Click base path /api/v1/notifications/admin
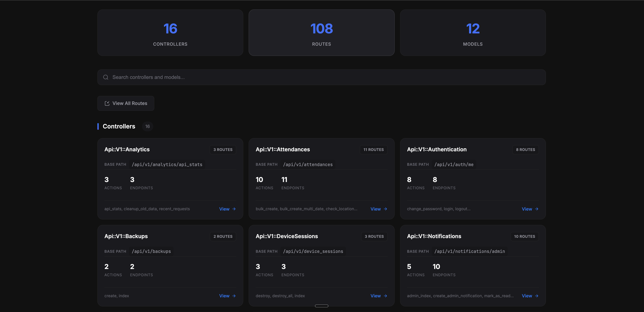This screenshot has width=644, height=312. [470, 251]
